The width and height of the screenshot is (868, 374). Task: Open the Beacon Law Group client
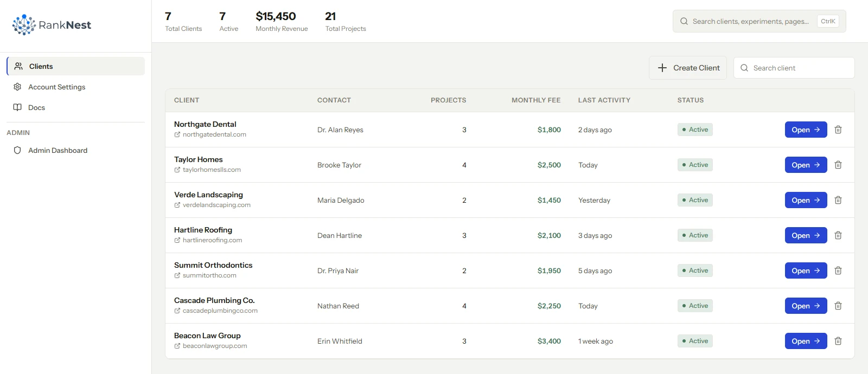click(806, 341)
